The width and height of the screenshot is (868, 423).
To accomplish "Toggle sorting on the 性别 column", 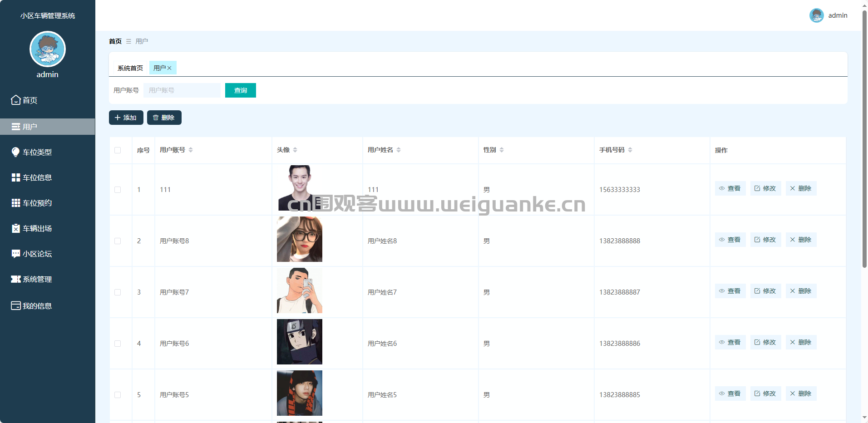I will tap(502, 150).
